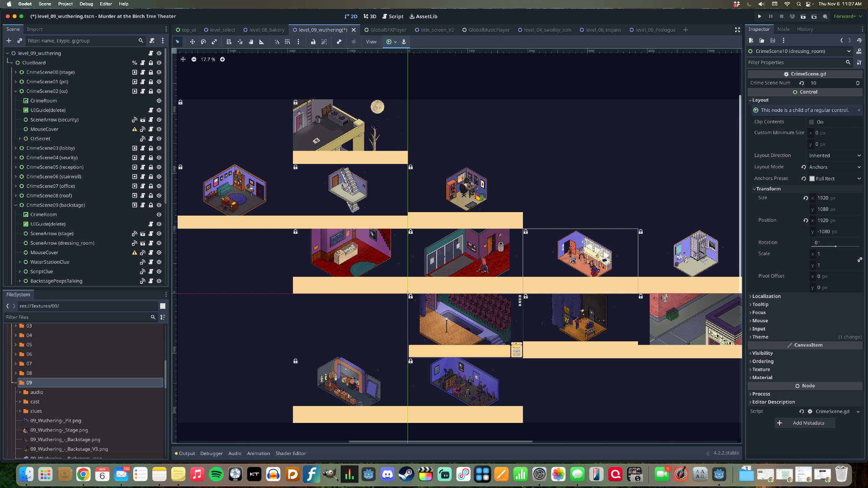Select the Ruler mode tool

tap(262, 42)
